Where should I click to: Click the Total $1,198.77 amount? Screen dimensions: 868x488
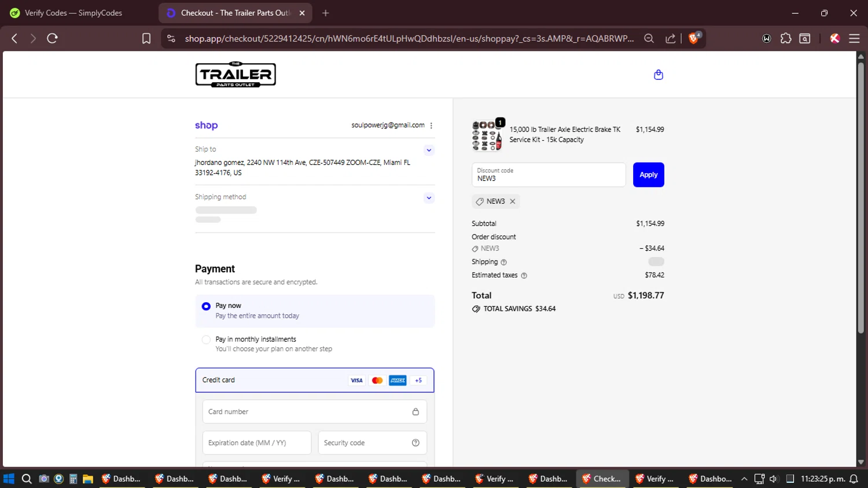pyautogui.click(x=646, y=295)
